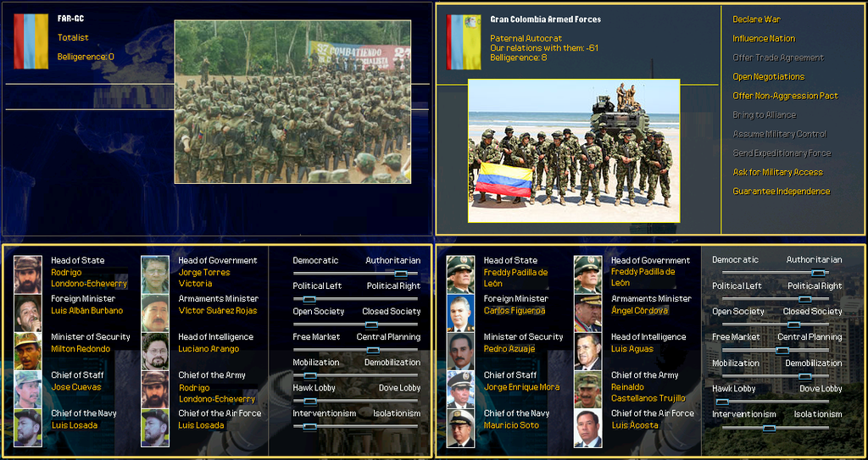Offer Non-Aggression Pact to Gran Colombia
The width and height of the screenshot is (868, 460).
(785, 96)
